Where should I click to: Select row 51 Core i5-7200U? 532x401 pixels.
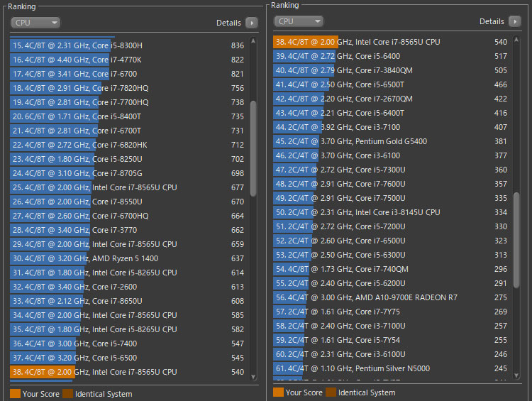pos(392,226)
